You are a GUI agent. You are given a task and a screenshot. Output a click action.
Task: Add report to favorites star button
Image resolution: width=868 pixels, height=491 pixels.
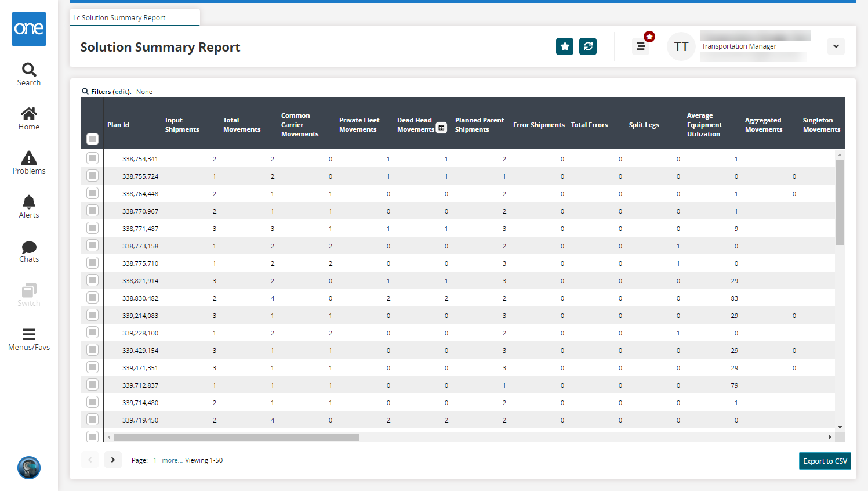pos(564,46)
